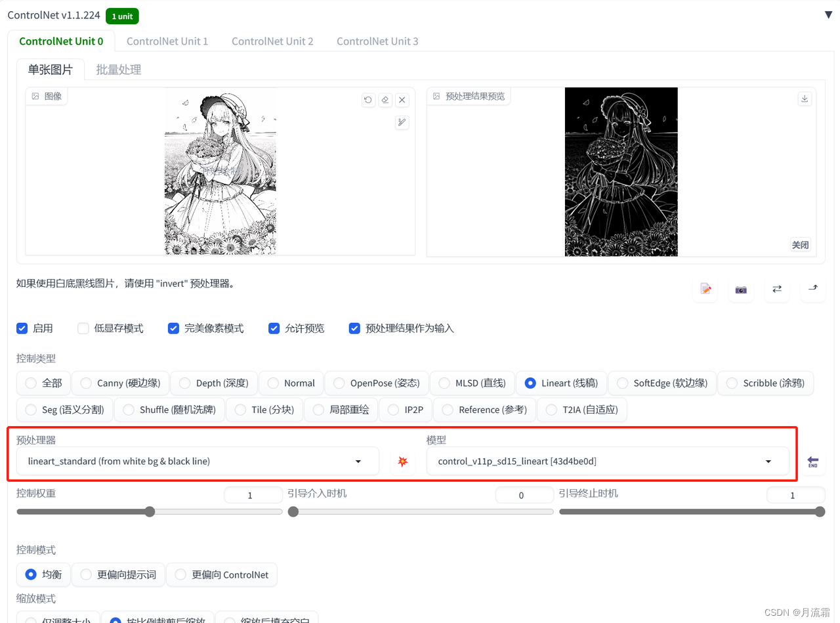Choose MLSD (直线) control type

click(472, 383)
